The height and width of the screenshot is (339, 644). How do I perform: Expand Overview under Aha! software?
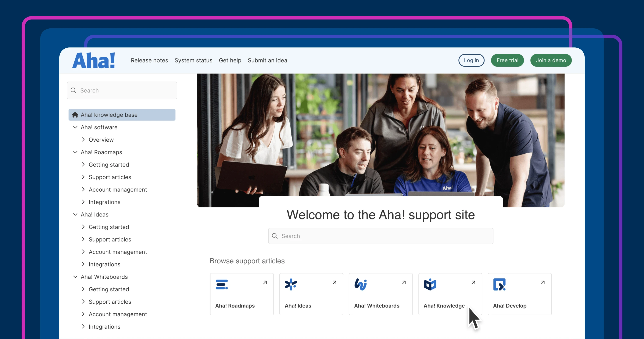tap(83, 139)
